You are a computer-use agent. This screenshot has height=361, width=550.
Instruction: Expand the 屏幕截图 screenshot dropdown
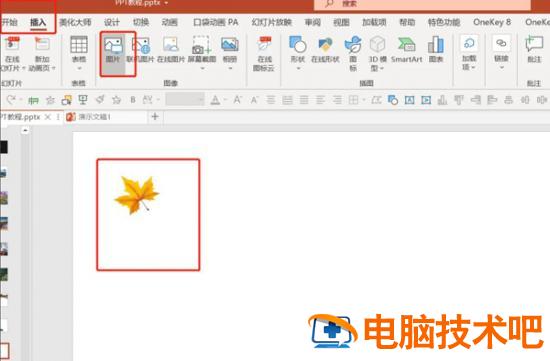[x=202, y=68]
